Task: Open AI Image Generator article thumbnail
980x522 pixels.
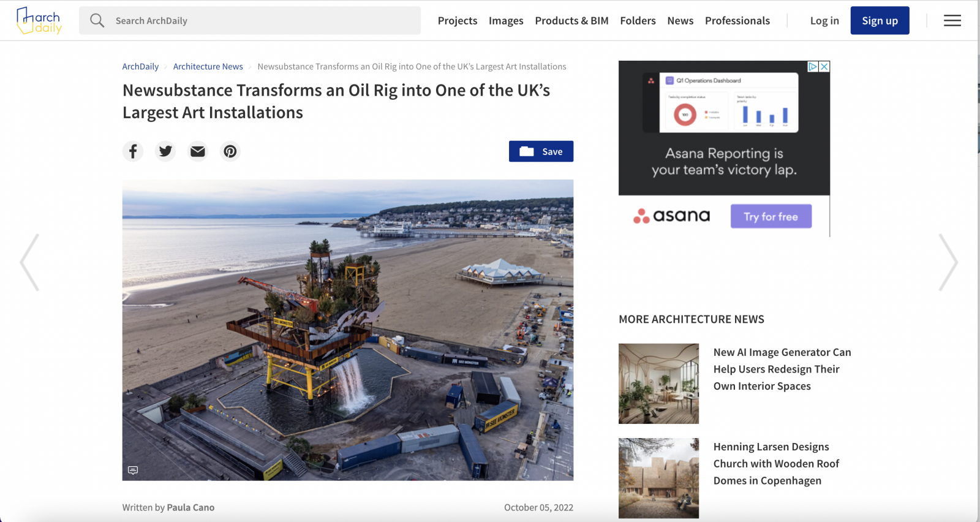Action: point(658,384)
